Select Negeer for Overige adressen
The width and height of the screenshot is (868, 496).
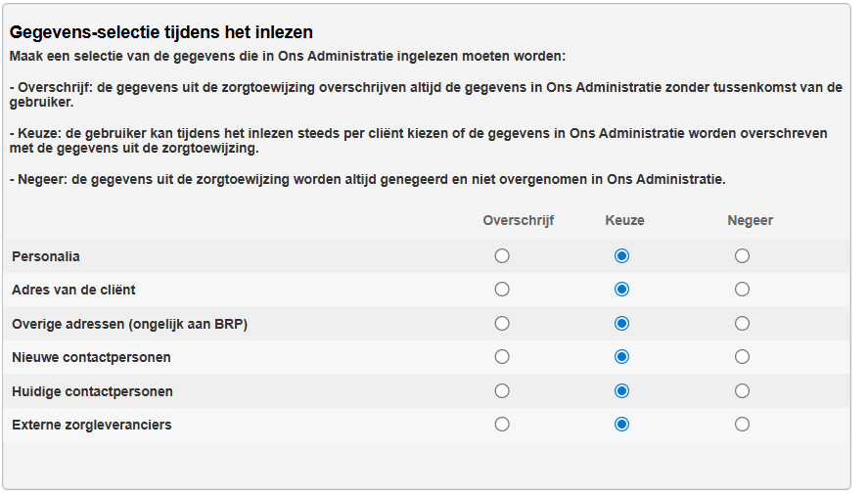coord(742,323)
